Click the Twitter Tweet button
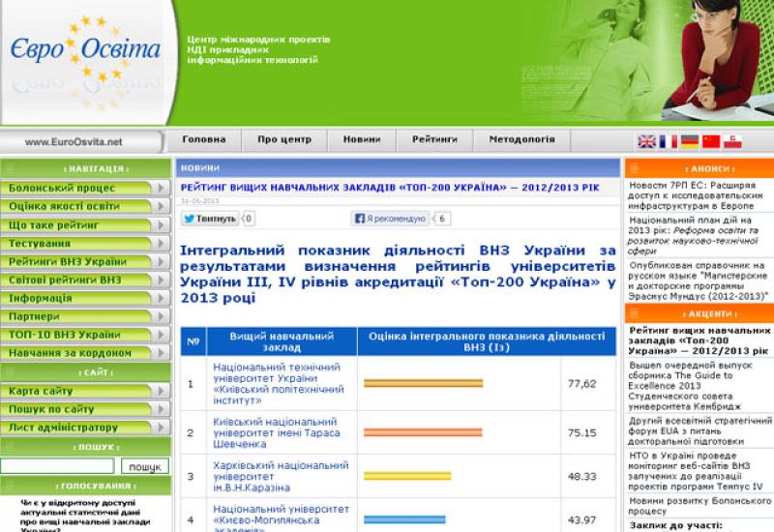 point(210,219)
